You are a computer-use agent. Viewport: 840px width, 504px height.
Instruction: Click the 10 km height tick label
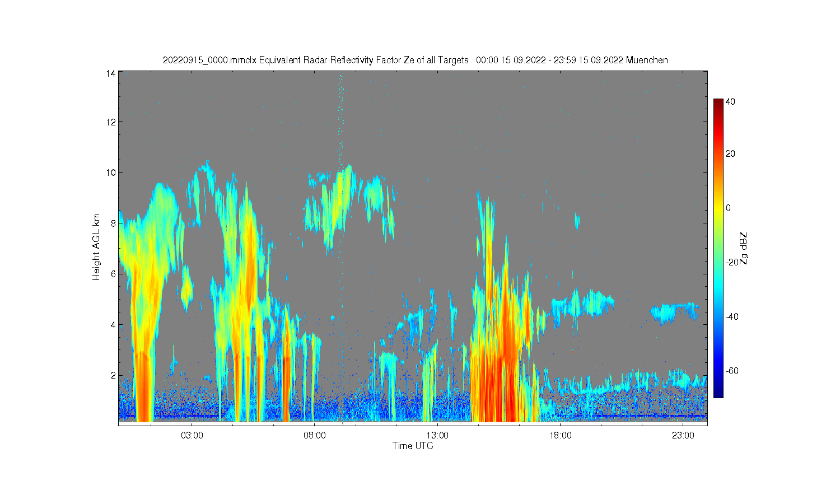pos(111,172)
